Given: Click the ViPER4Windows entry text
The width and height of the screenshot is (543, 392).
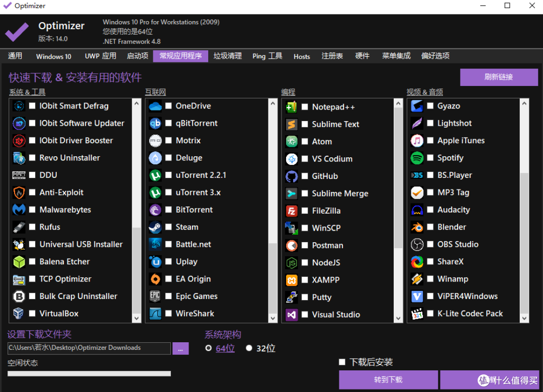Looking at the screenshot, I should pyautogui.click(x=468, y=296).
